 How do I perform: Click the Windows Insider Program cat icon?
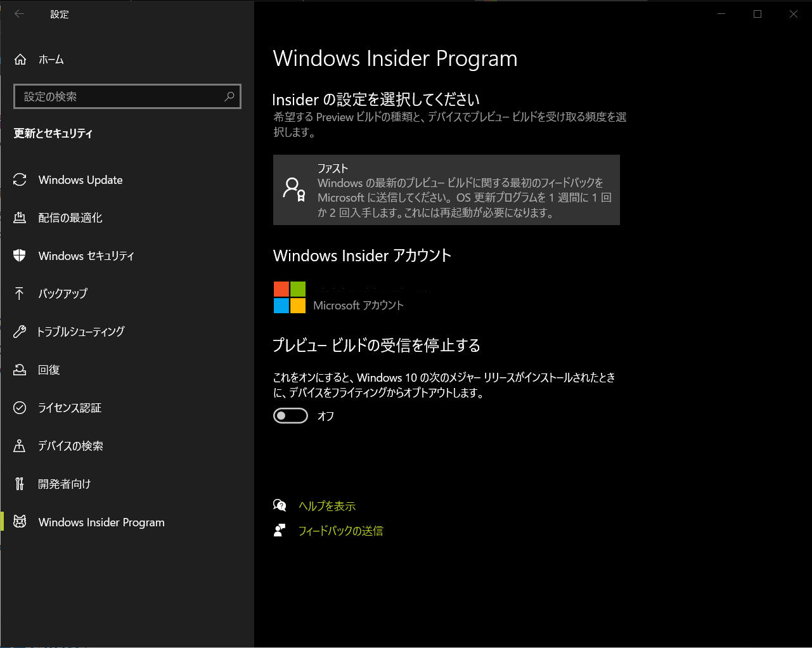tap(20, 522)
